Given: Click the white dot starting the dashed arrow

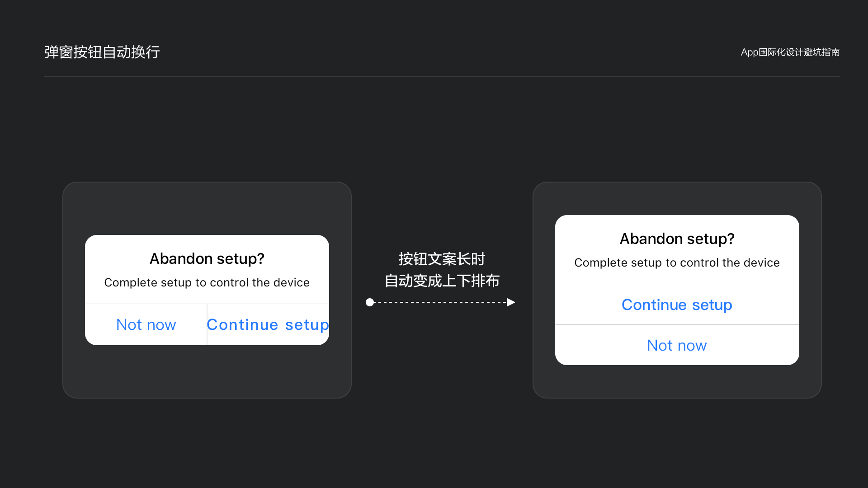Looking at the screenshot, I should pos(370,302).
